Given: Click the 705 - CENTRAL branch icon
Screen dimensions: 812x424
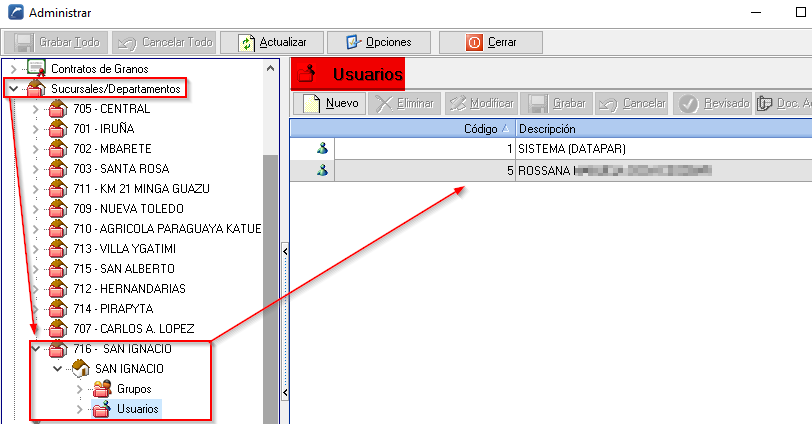Looking at the screenshot, I should [x=58, y=109].
